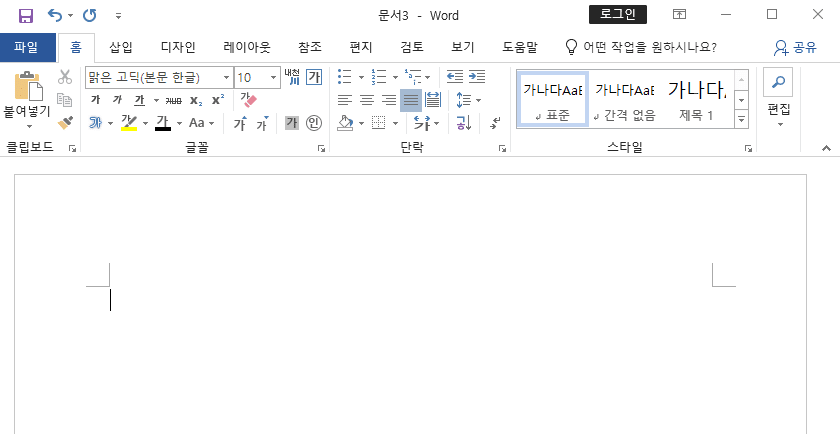Switch to the 레이아웃 tab
This screenshot has height=434, width=840.
click(x=247, y=47)
